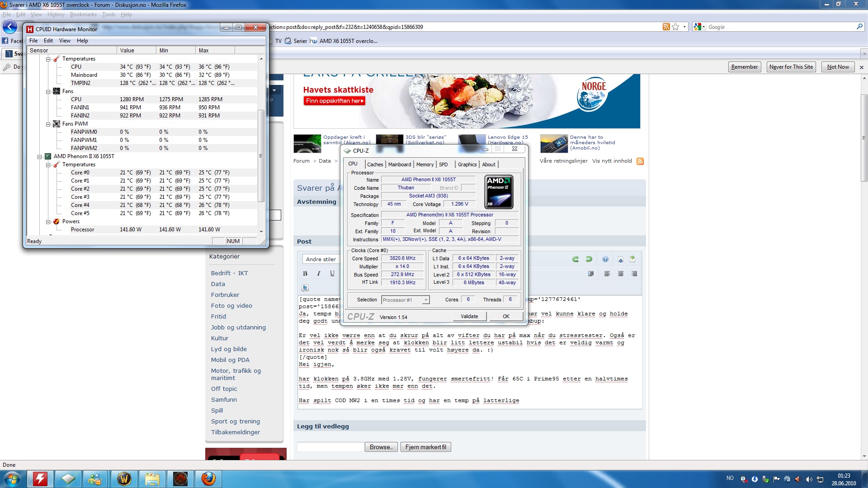Open the Windows Start orb
Screen dimensions: 868x488
(x=12, y=479)
